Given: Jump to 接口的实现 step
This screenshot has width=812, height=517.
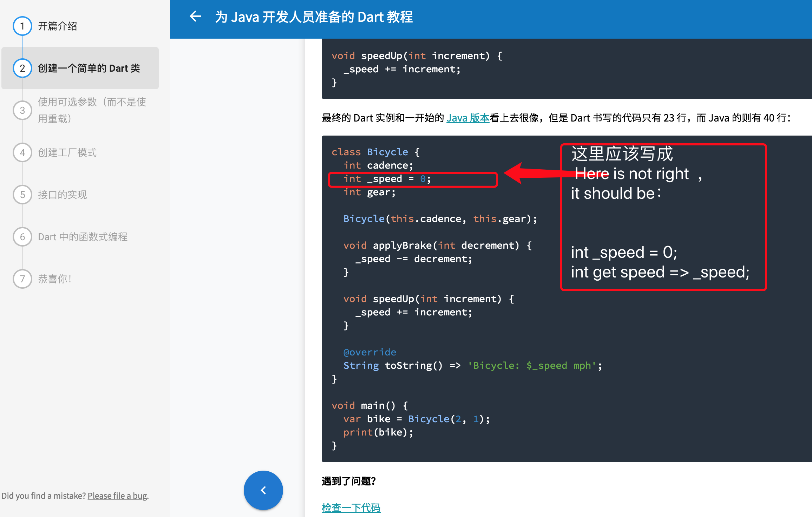Looking at the screenshot, I should coord(62,195).
